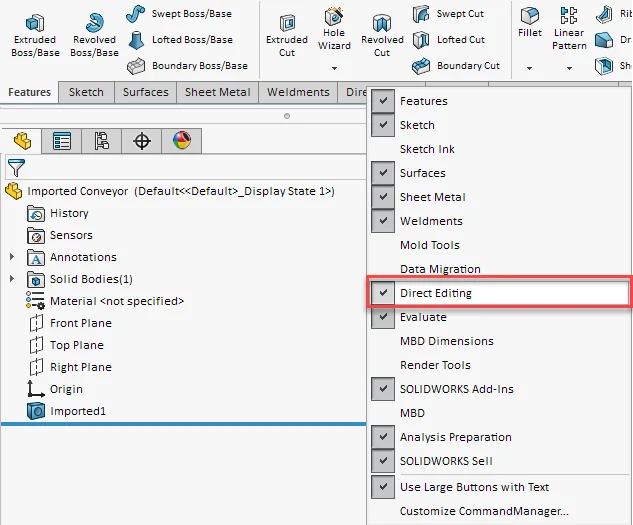This screenshot has height=525, width=633.
Task: Enable Data Migration in menu
Action: pos(499,269)
